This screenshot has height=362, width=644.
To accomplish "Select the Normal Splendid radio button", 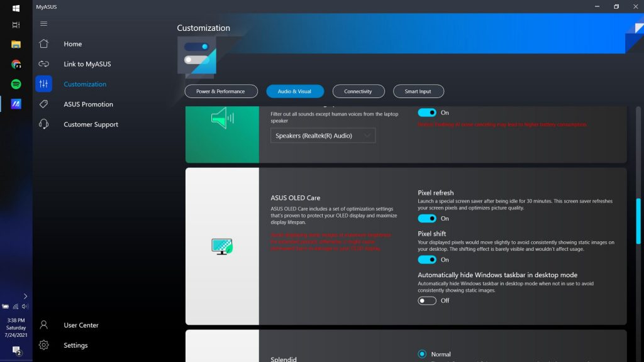I will click(422, 354).
